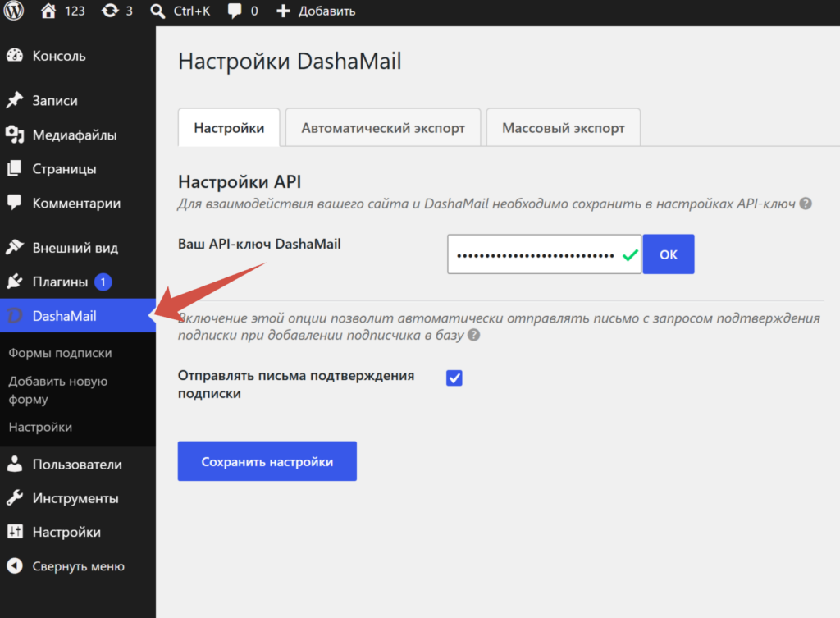Click the Пользователи user icon

pos(15,465)
